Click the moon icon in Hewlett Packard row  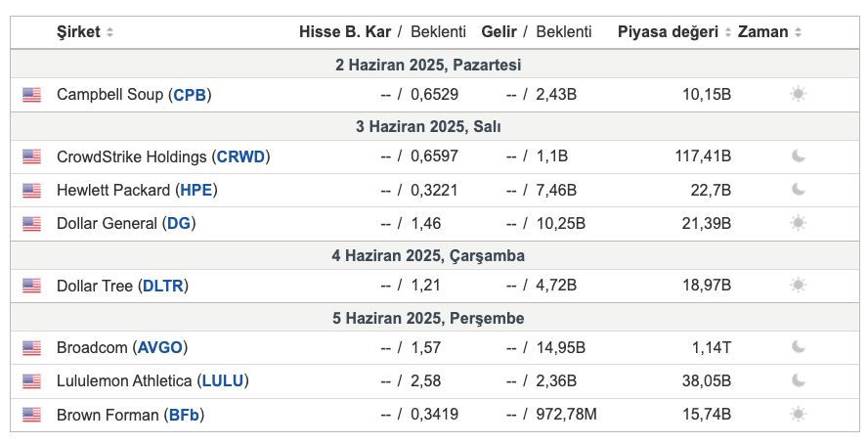(x=798, y=190)
